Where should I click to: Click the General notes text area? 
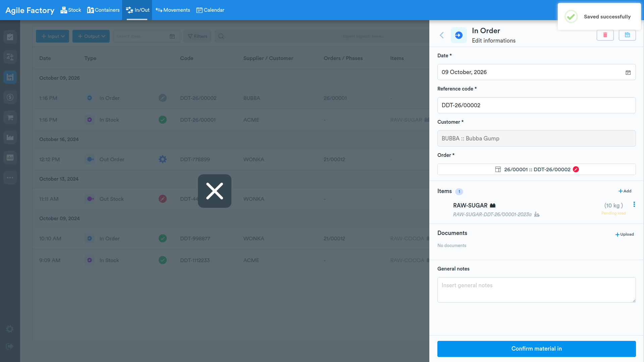(537, 290)
